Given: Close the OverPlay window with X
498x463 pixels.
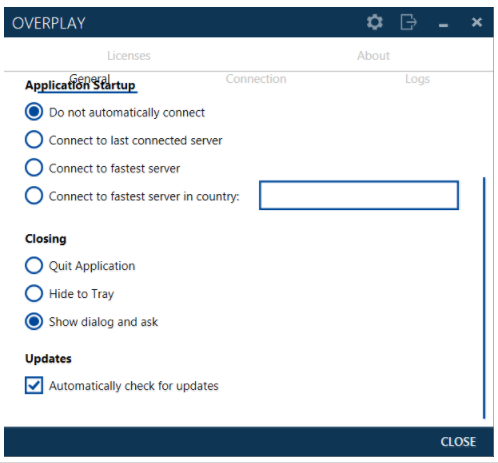Looking at the screenshot, I should coord(477,22).
